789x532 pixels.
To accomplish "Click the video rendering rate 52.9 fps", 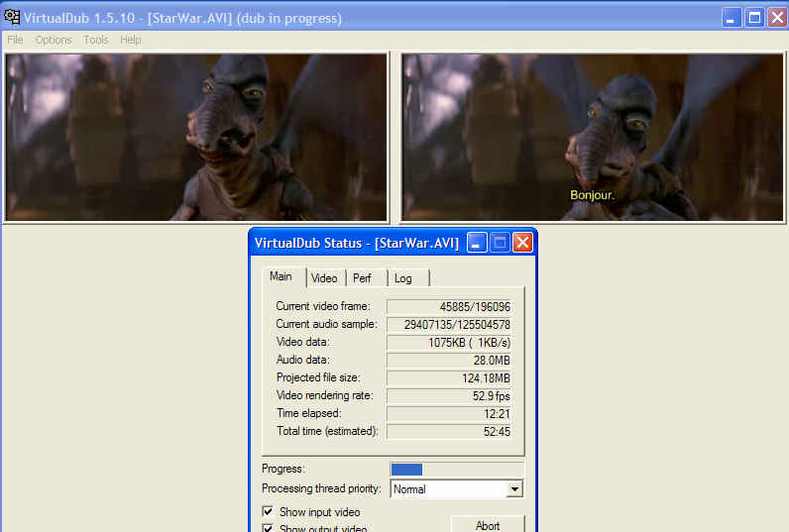I will [x=449, y=396].
